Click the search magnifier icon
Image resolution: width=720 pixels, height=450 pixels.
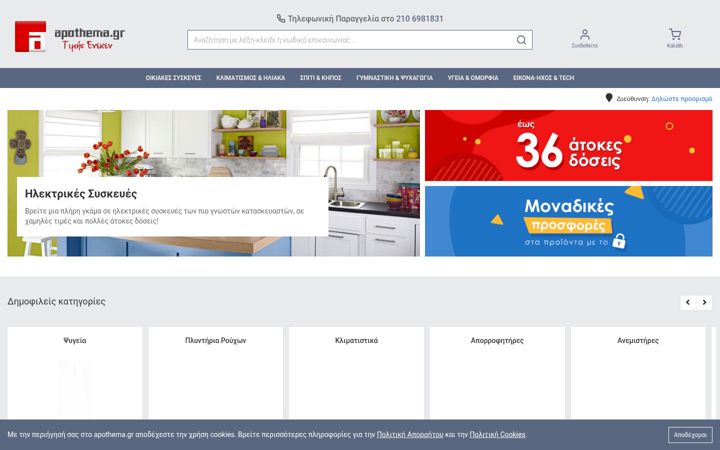click(x=521, y=40)
